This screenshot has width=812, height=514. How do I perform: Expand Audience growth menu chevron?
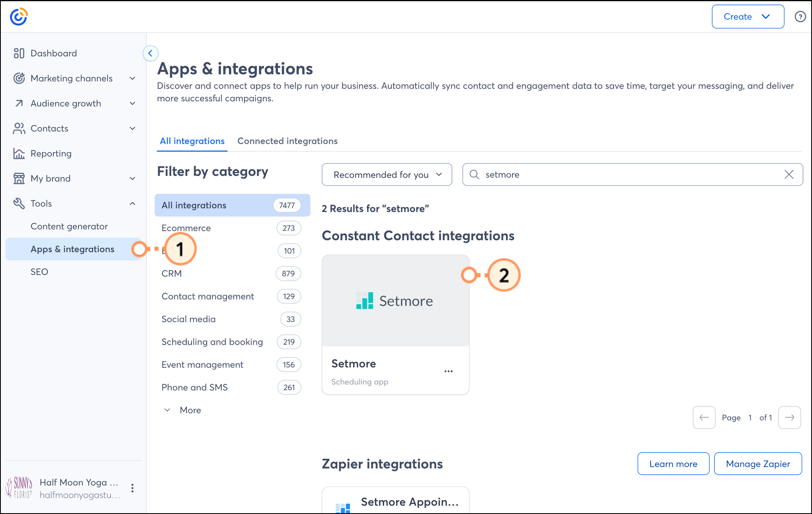[132, 103]
